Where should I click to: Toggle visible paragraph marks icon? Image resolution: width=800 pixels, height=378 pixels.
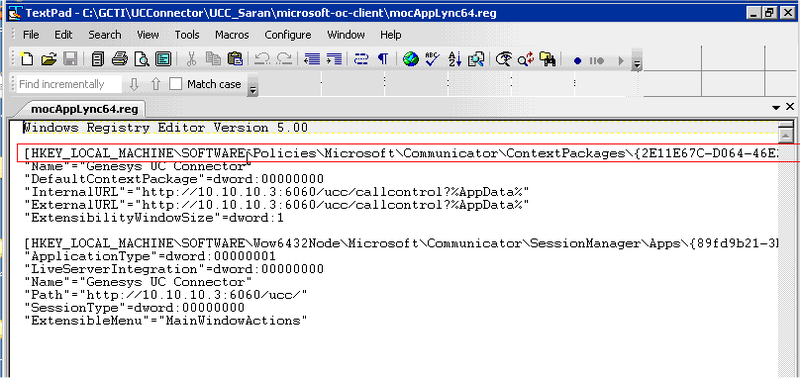tap(383, 60)
